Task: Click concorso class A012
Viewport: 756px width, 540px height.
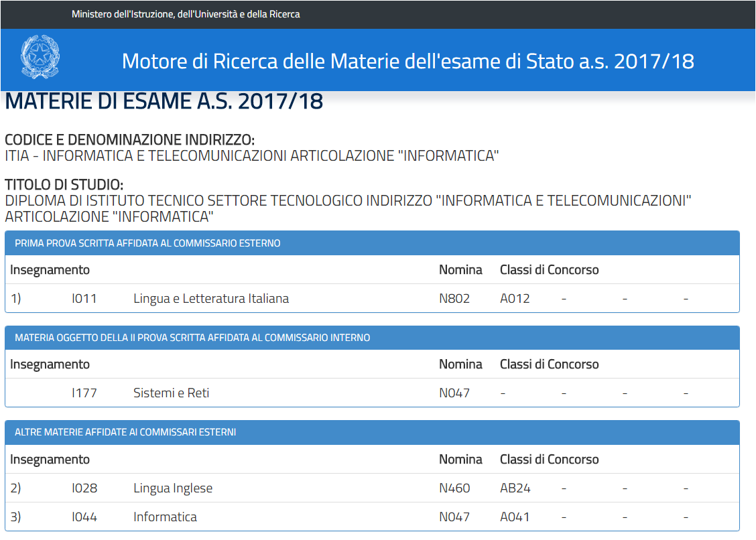Action: (x=515, y=298)
